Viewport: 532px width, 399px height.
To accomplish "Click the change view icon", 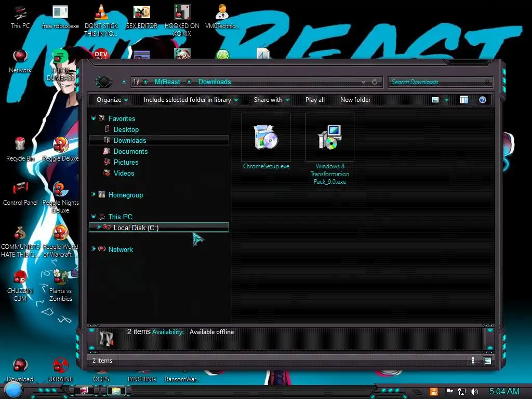I will (x=435, y=100).
